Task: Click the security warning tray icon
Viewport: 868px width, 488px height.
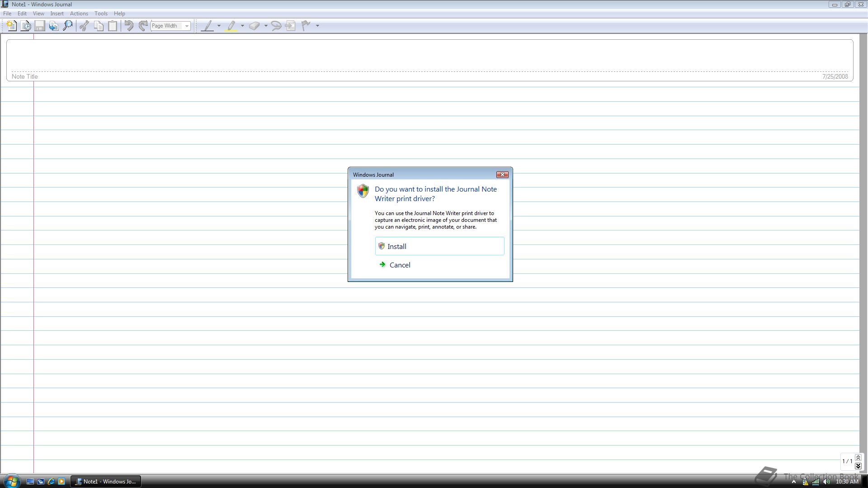Action: coord(805,482)
